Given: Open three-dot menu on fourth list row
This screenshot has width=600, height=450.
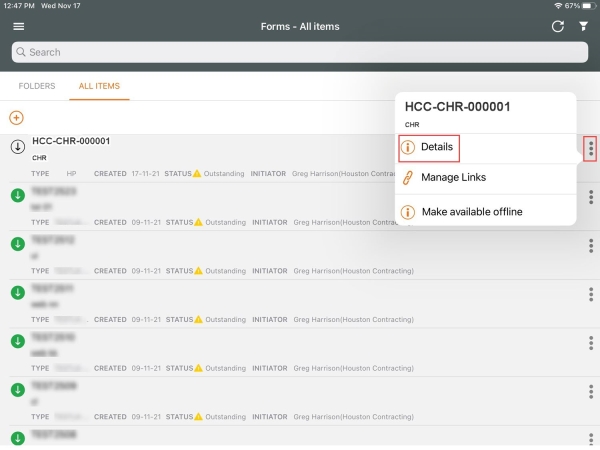Looking at the screenshot, I should [590, 294].
